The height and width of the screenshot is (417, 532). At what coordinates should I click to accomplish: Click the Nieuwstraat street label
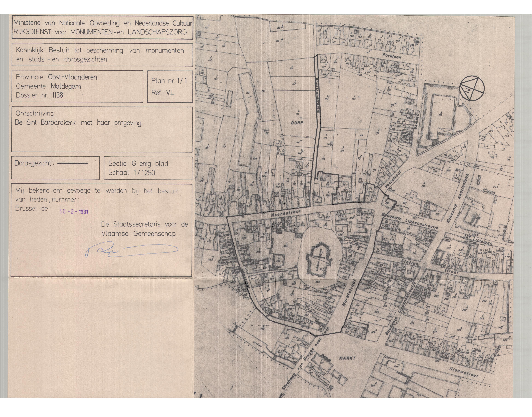[464, 372]
